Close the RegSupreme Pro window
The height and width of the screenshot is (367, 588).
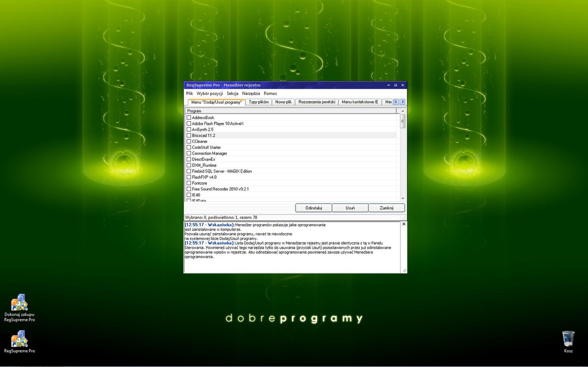pos(402,85)
